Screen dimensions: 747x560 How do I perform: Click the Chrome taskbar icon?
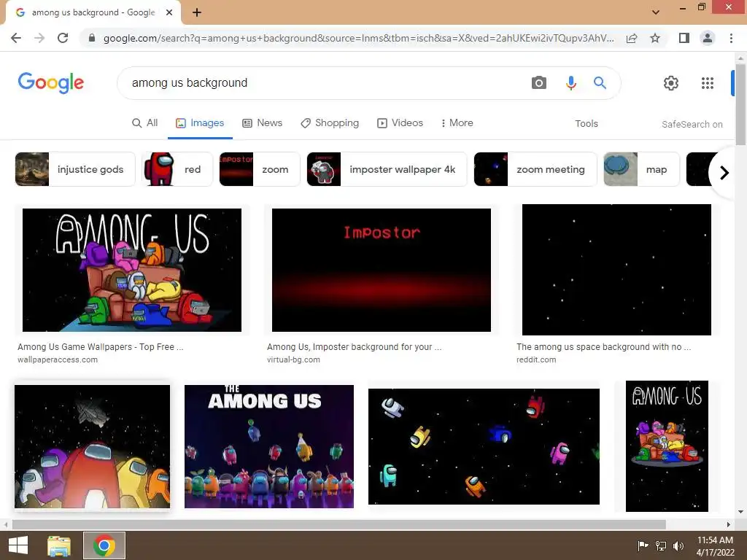pos(104,545)
